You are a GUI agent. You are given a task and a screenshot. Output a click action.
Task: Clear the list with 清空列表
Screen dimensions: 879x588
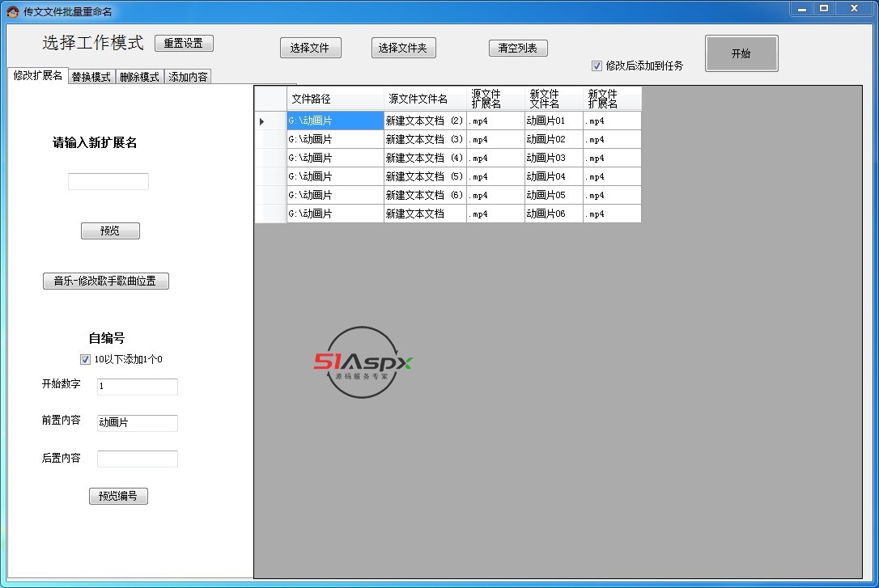pos(518,48)
